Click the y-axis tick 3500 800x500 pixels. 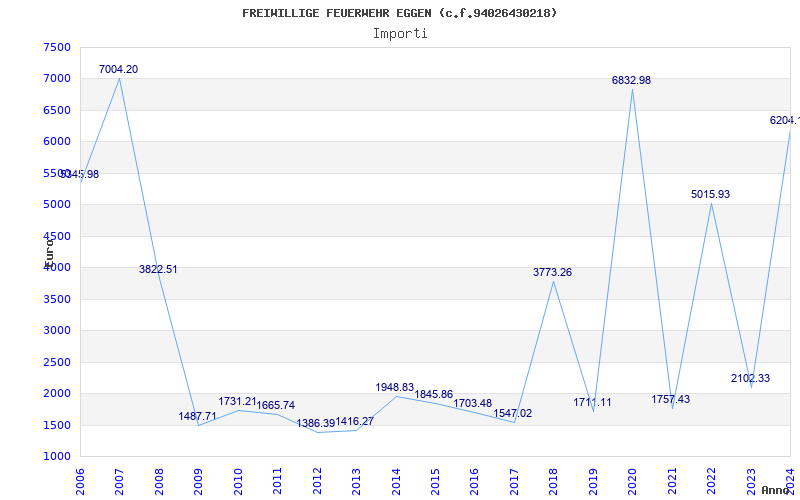tap(57, 299)
